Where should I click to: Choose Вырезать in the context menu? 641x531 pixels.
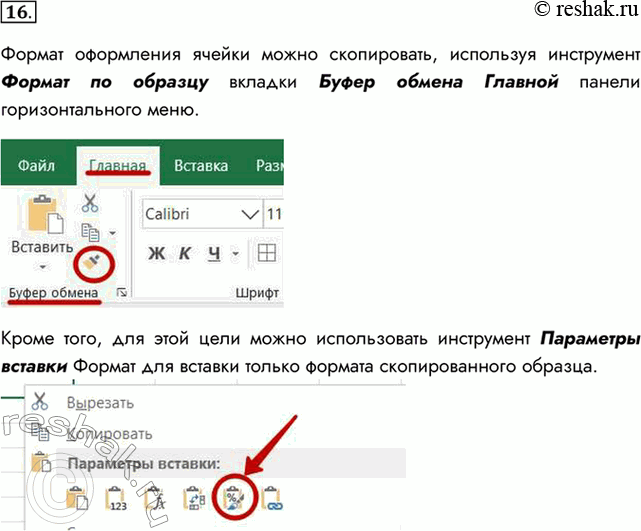click(x=100, y=403)
